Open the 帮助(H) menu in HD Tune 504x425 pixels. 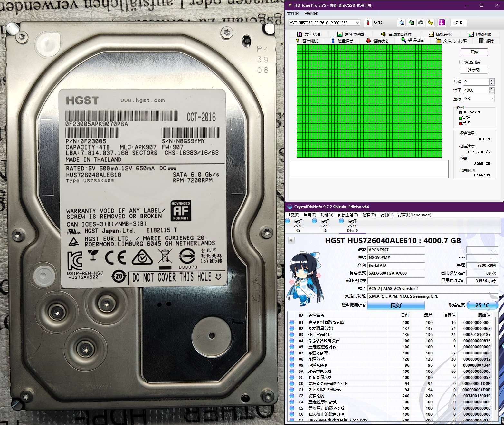tap(311, 14)
